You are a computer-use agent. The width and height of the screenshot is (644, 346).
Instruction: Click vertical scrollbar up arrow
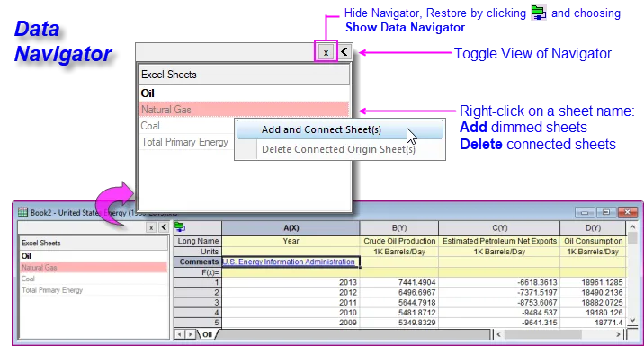(632, 227)
